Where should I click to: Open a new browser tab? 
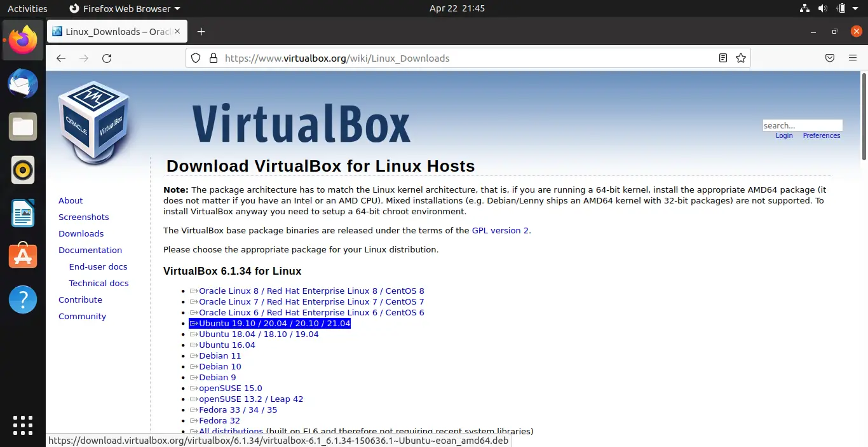coord(201,31)
